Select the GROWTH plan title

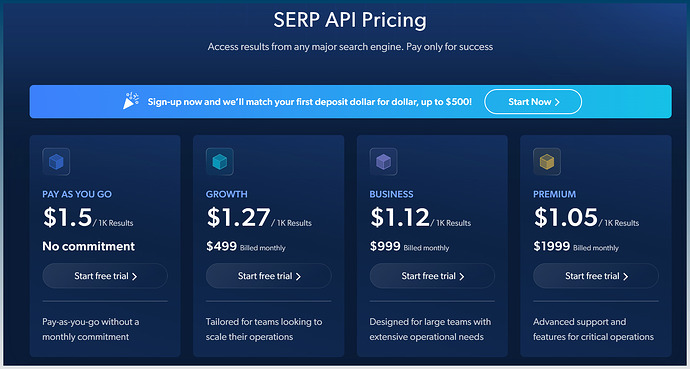click(x=227, y=194)
